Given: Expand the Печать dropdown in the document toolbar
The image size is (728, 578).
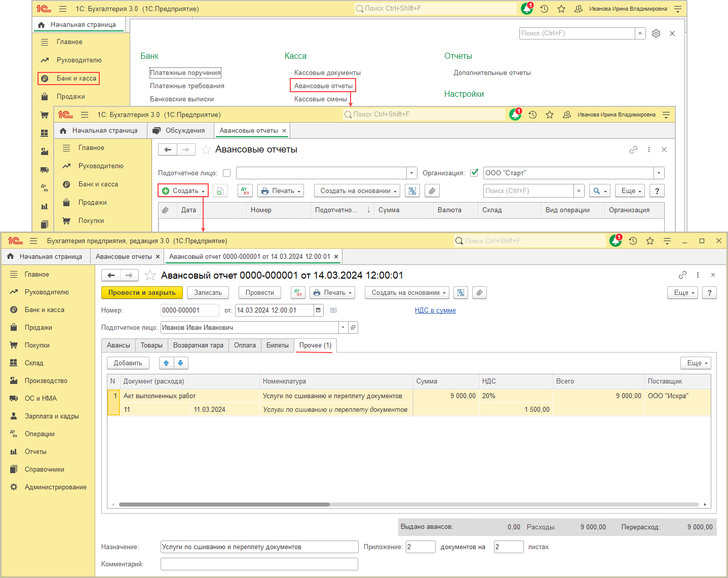Looking at the screenshot, I should tap(332, 292).
